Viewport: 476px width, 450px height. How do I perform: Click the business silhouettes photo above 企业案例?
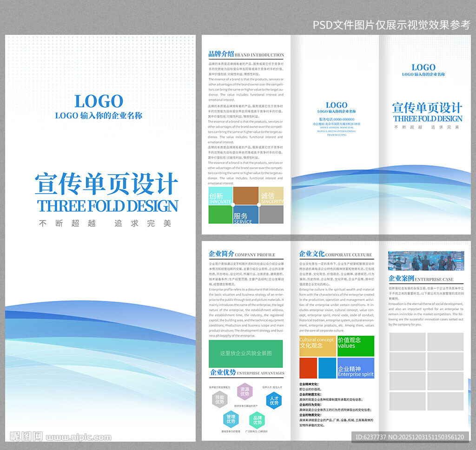(426, 261)
